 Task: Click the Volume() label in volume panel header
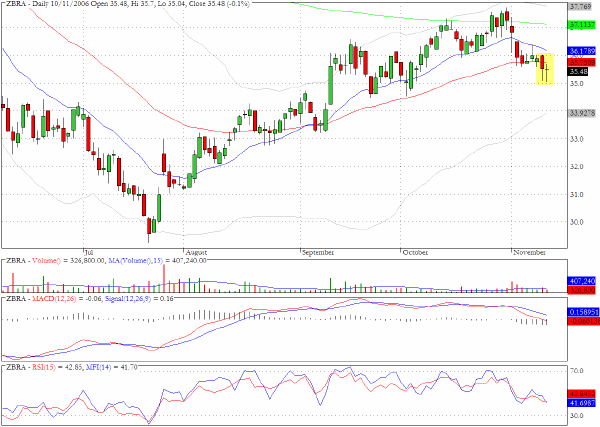46,261
